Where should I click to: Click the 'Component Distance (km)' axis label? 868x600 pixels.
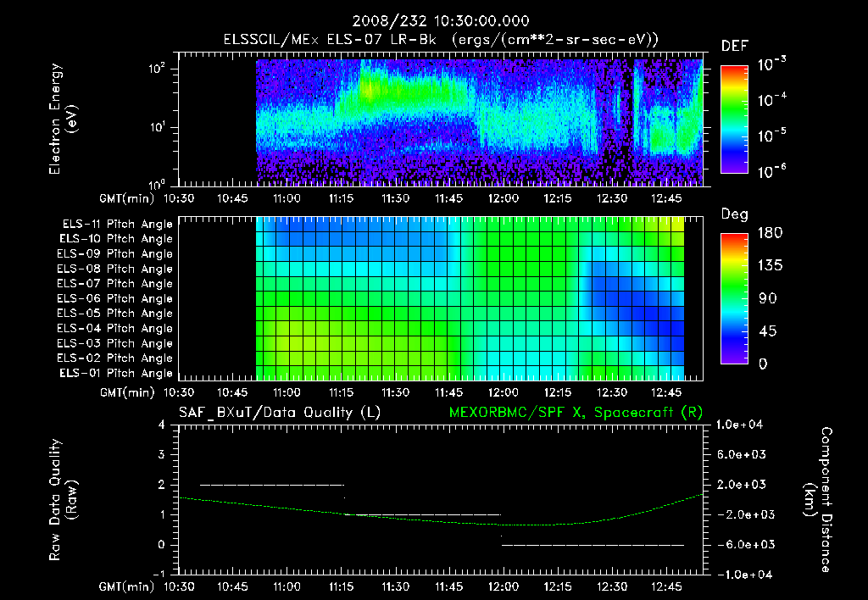click(818, 500)
